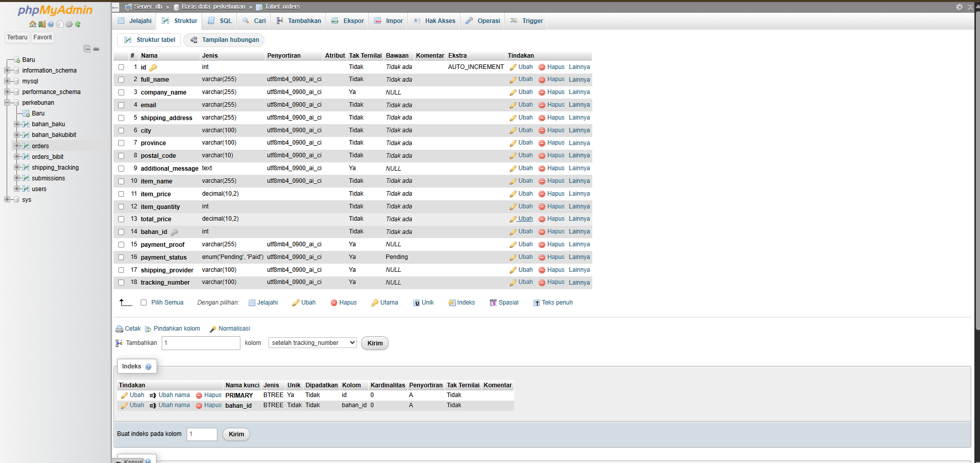Open Tampilan hubungan sub-tab
This screenshot has height=463, width=980.
click(224, 40)
